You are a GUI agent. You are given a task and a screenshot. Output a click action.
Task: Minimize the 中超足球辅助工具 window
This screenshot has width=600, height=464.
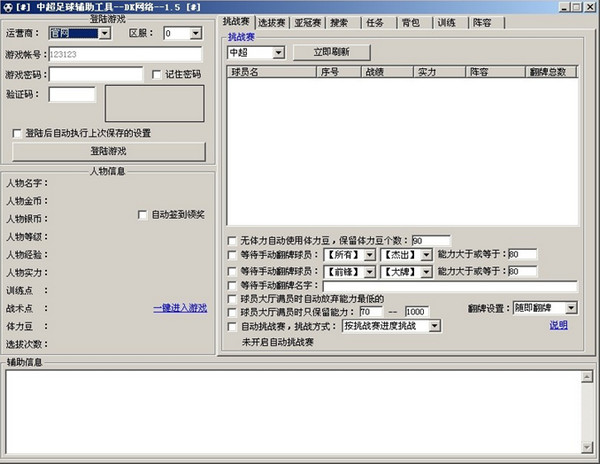click(564, 7)
